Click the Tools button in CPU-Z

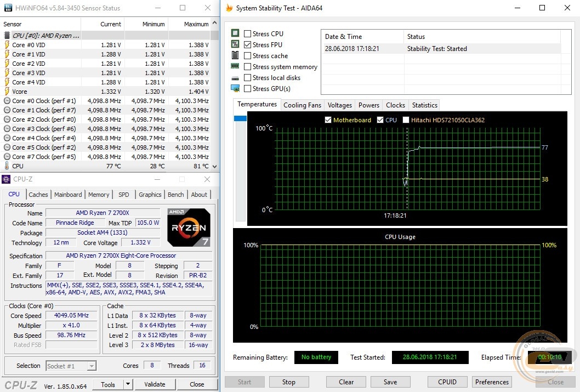click(108, 384)
